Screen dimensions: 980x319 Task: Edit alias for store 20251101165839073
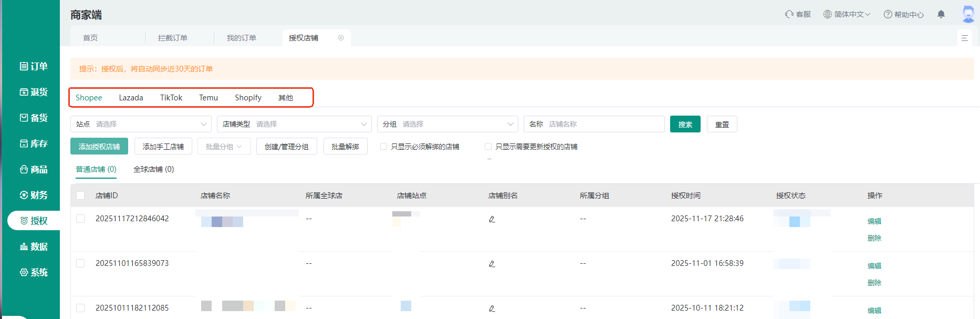pos(492,264)
